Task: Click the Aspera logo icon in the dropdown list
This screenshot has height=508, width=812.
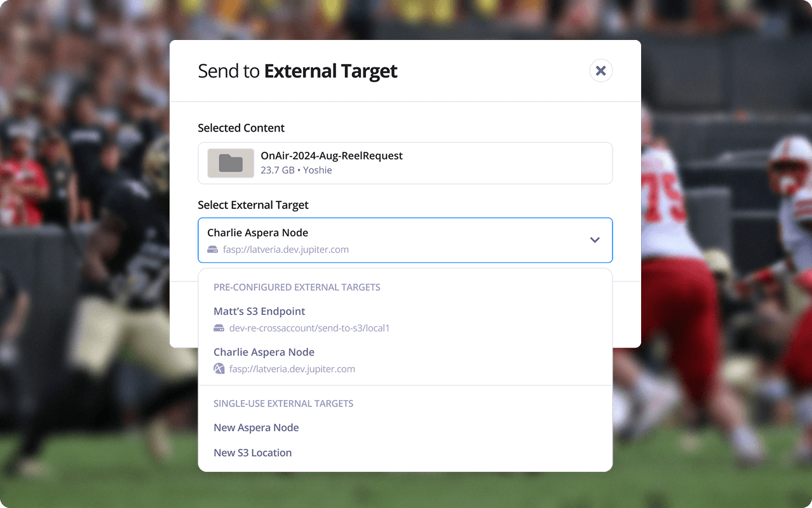Action: 219,369
